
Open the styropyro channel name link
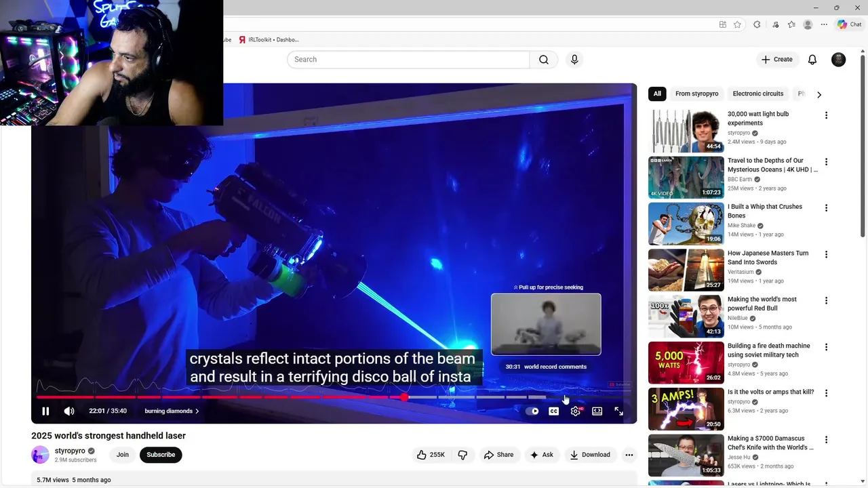click(x=70, y=451)
